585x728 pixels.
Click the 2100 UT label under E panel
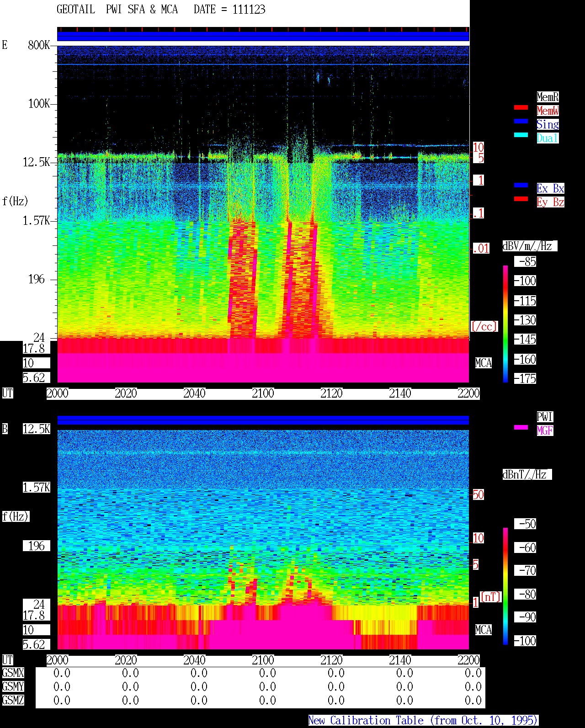click(263, 393)
